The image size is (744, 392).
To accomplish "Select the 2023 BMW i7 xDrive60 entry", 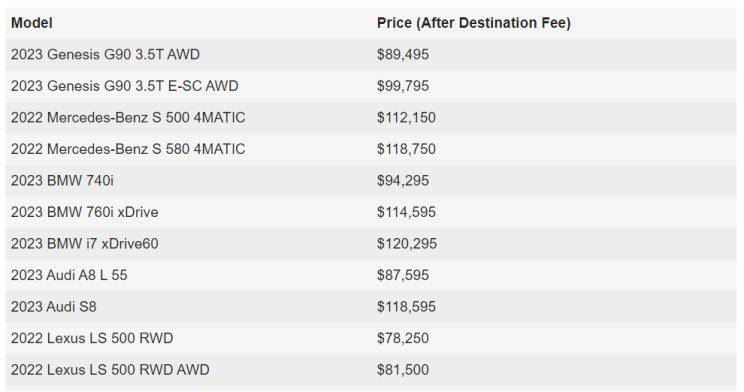I will tap(84, 243).
